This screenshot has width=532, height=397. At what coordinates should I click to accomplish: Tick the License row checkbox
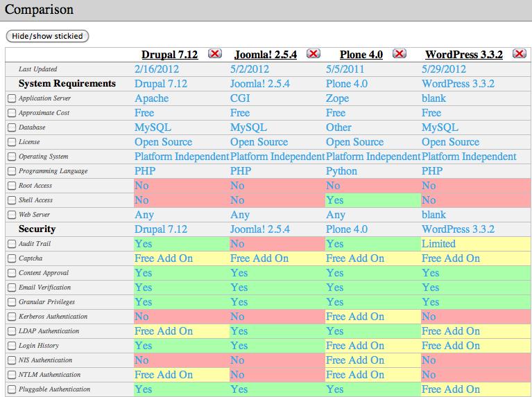[x=12, y=142]
